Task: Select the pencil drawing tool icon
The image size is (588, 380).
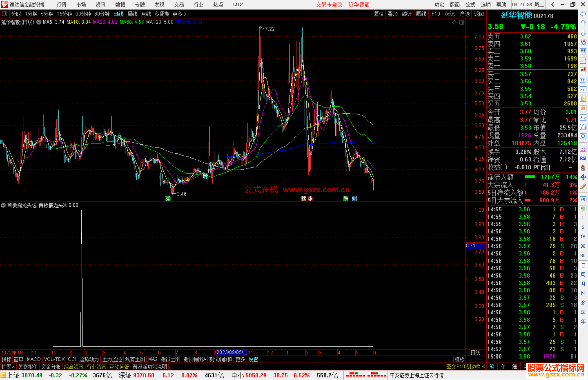Action: click(x=583, y=187)
